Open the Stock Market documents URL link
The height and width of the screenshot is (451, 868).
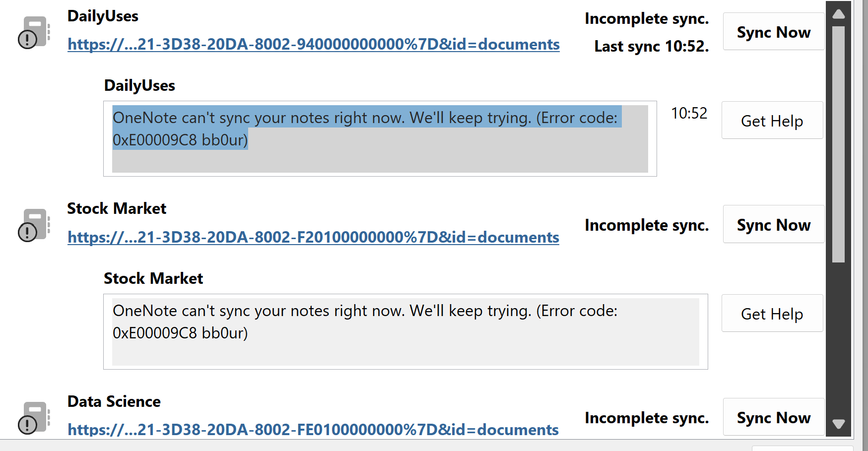point(314,238)
